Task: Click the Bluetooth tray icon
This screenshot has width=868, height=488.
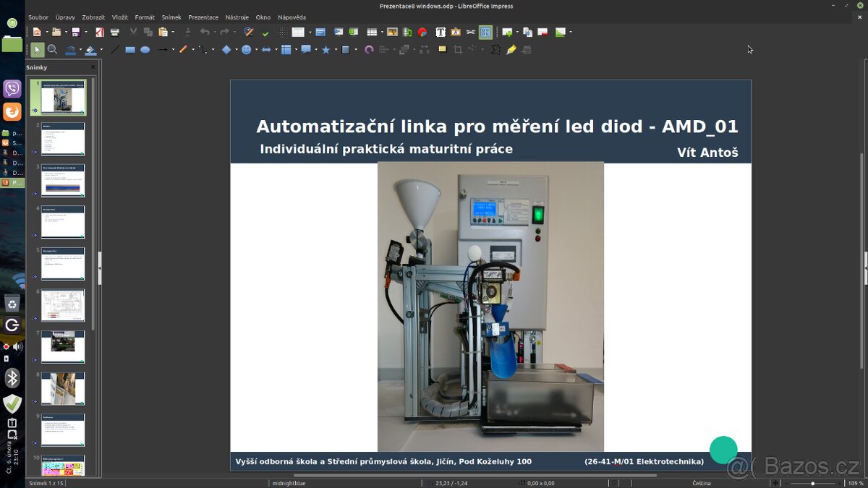Action: (x=12, y=377)
